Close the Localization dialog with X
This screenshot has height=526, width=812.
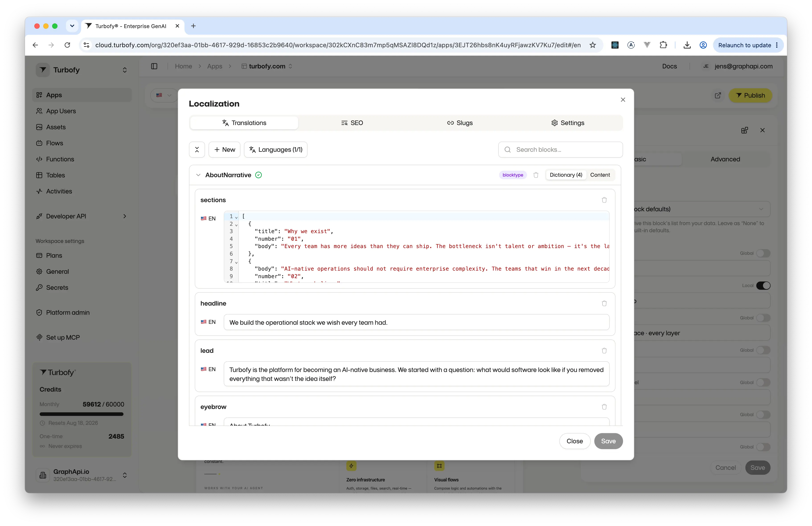tap(623, 100)
